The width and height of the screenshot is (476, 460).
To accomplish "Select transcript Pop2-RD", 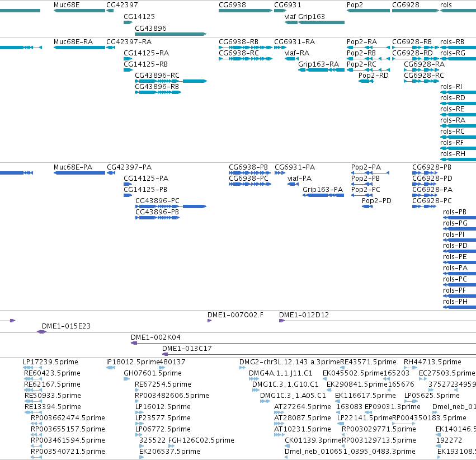I will click(x=374, y=76).
